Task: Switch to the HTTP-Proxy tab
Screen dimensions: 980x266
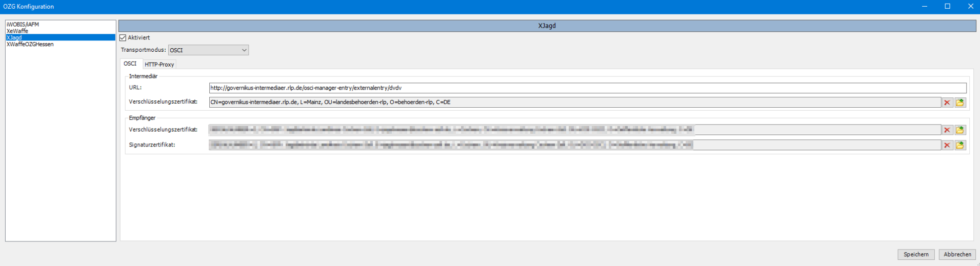Action: coord(159,65)
